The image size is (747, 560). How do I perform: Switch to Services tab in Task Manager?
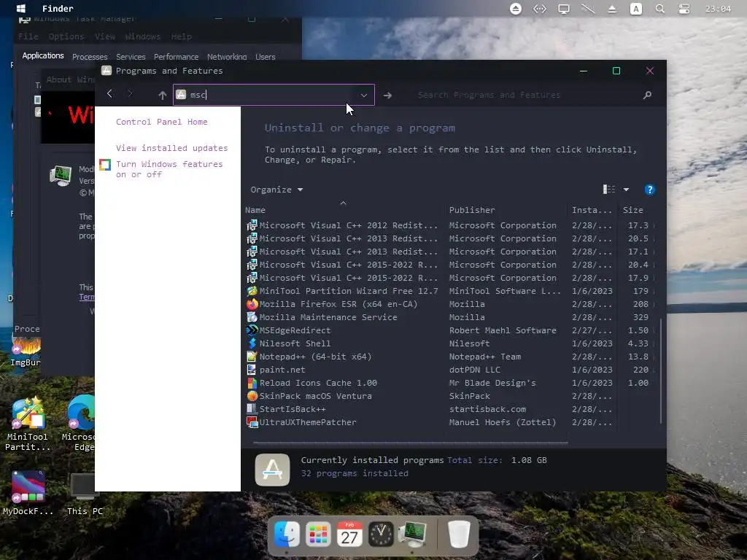point(131,57)
